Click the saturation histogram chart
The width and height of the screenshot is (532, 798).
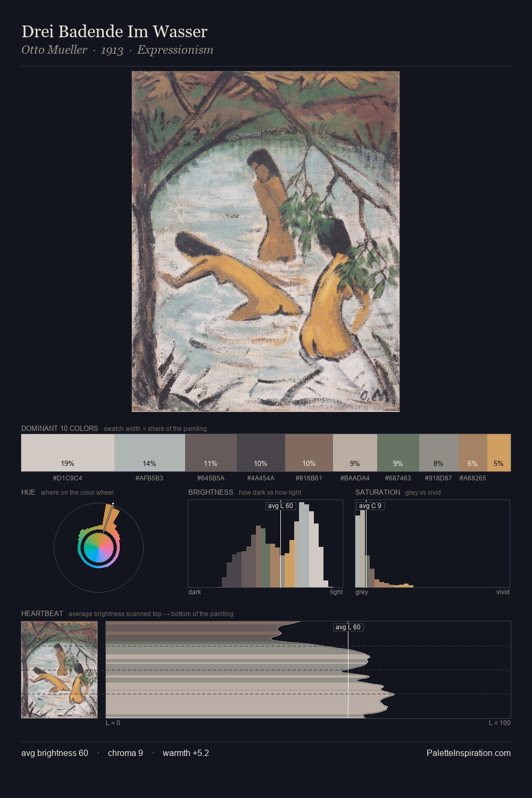[433, 544]
